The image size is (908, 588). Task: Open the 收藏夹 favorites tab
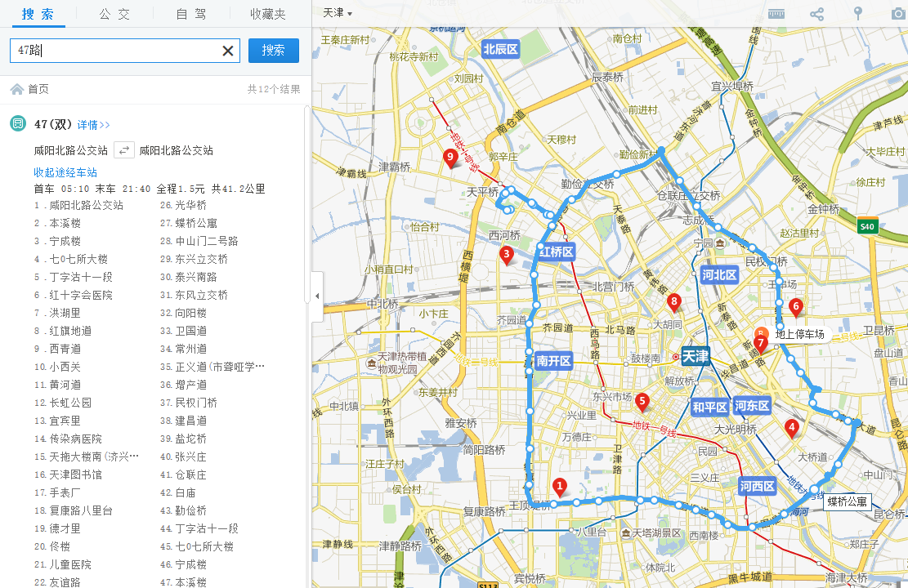pyautogui.click(x=267, y=14)
